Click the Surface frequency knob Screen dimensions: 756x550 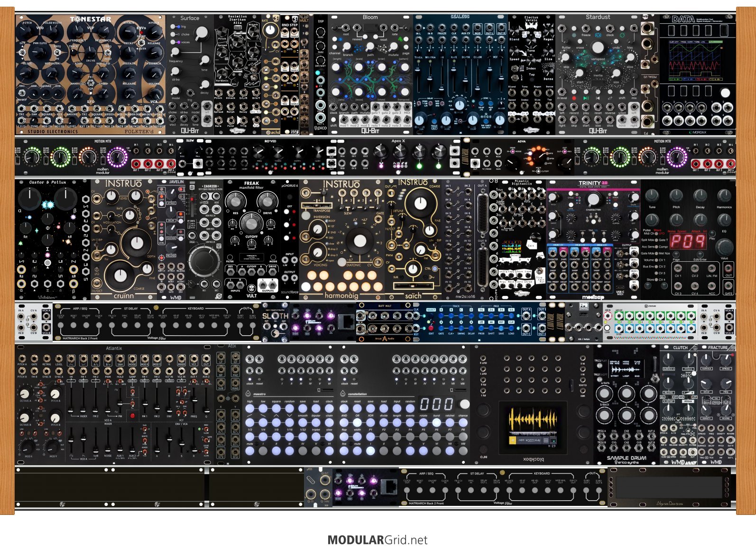(x=175, y=52)
